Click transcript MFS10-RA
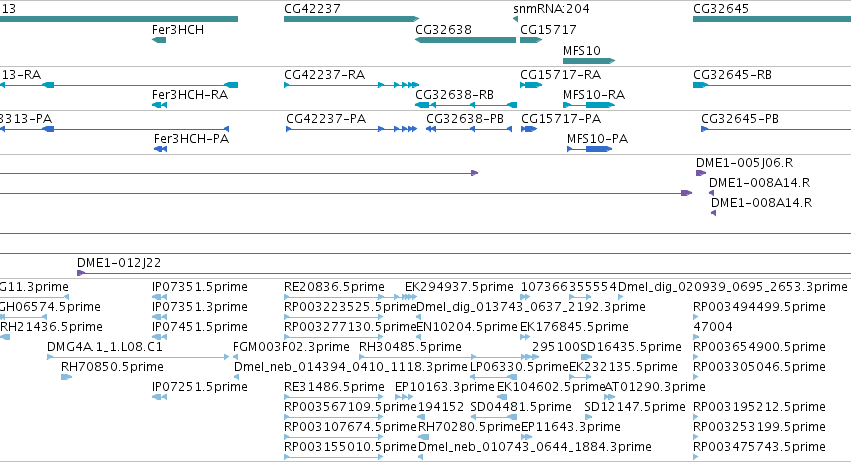851x462 pixels. click(594, 95)
